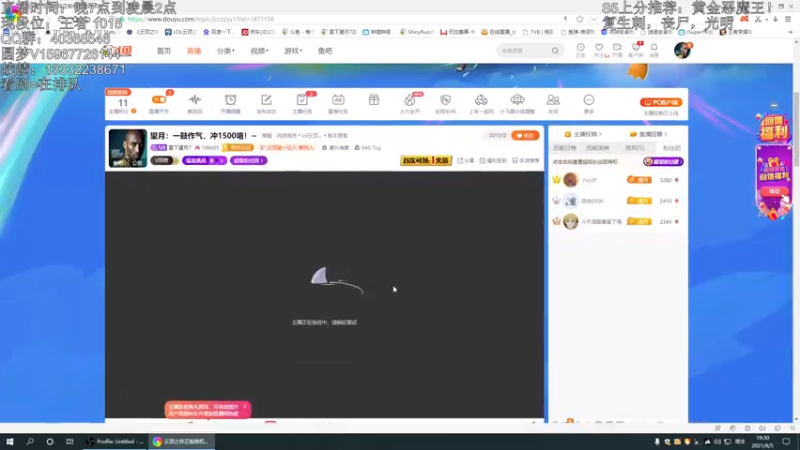
Task: Open the checklist streamer tasks icon
Action: [x=302, y=99]
